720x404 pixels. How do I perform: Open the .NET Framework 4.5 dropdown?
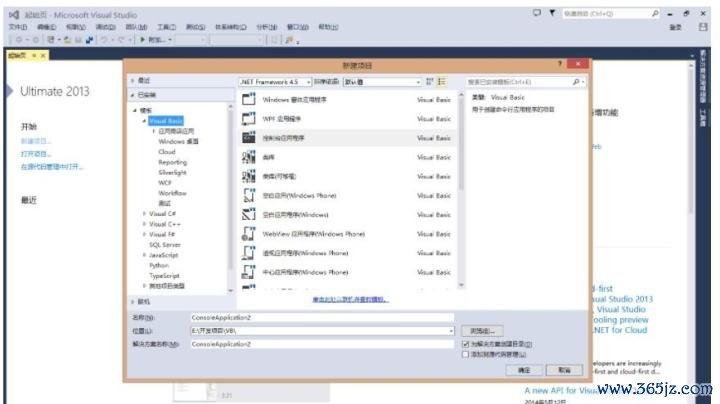coord(275,82)
